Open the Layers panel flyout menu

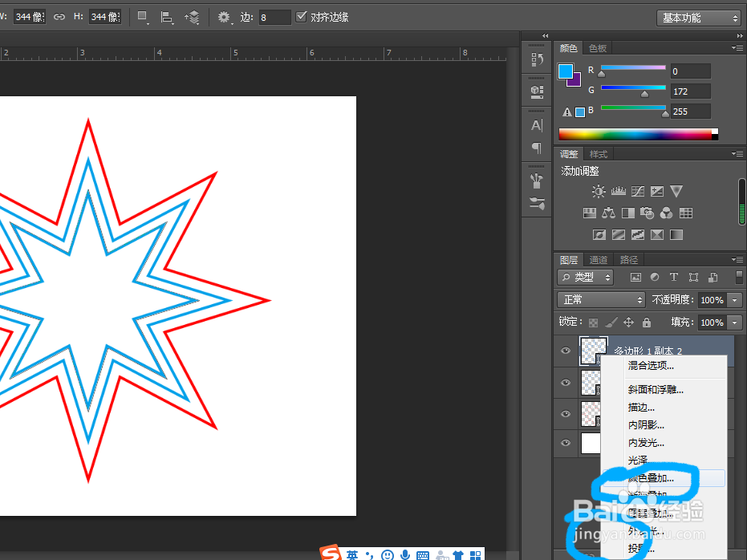[737, 259]
